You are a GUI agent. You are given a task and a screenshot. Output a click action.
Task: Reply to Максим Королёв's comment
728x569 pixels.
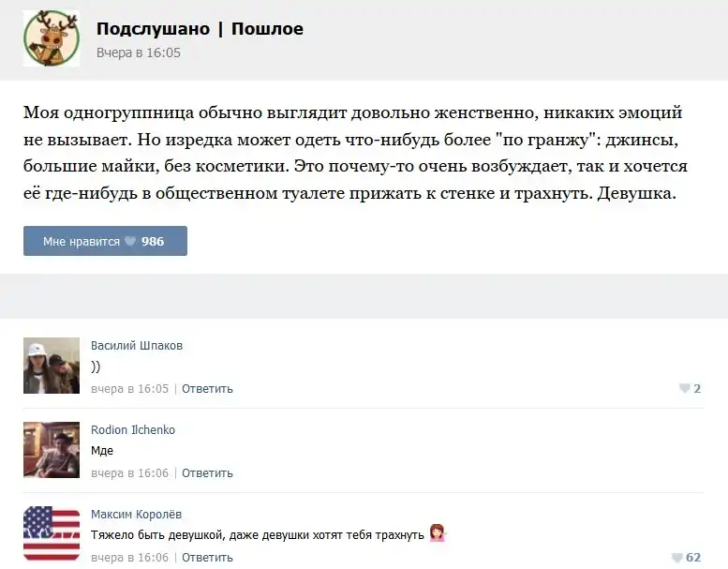click(207, 558)
